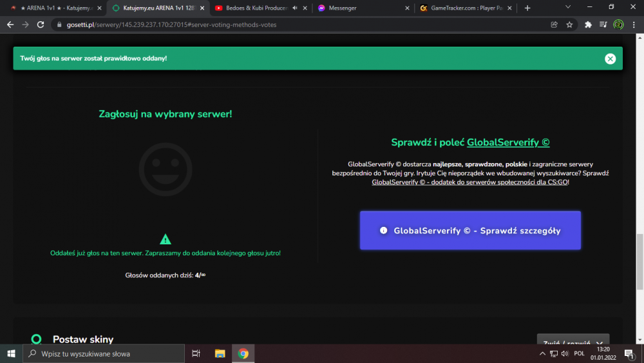Close the Messenger tab
This screenshot has height=363, width=644.
click(x=407, y=8)
